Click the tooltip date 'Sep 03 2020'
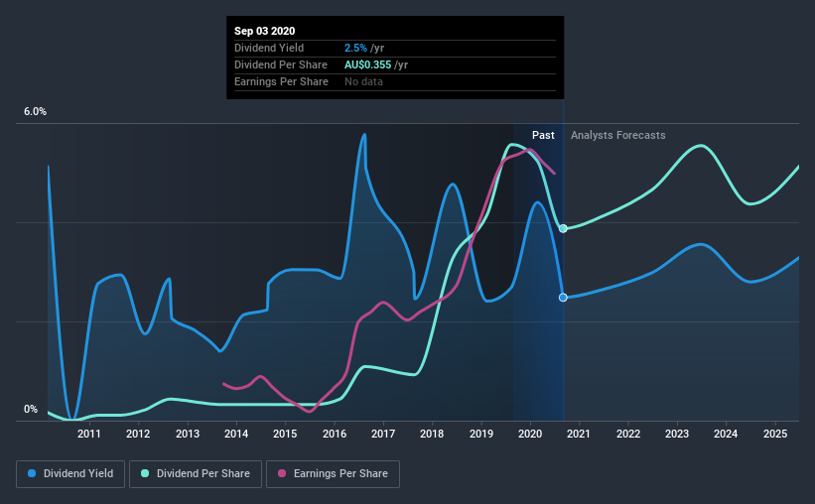Screen dimensions: 815x504 (265, 31)
